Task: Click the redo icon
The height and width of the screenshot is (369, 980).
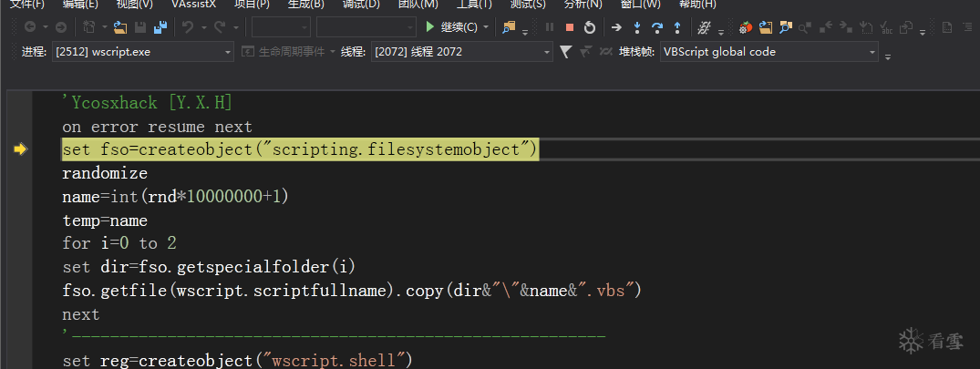Action: (220, 26)
